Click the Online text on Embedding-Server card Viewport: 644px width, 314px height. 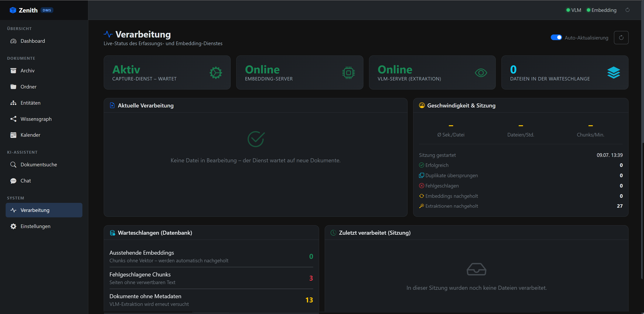(262, 69)
